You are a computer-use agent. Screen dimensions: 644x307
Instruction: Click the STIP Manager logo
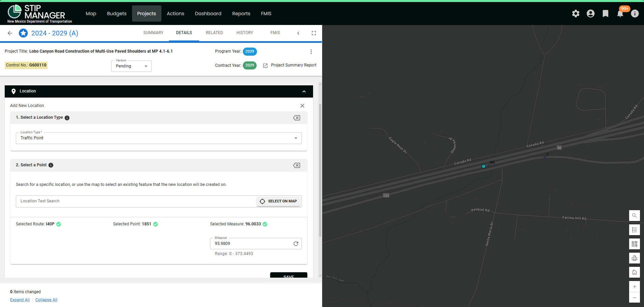(40, 14)
